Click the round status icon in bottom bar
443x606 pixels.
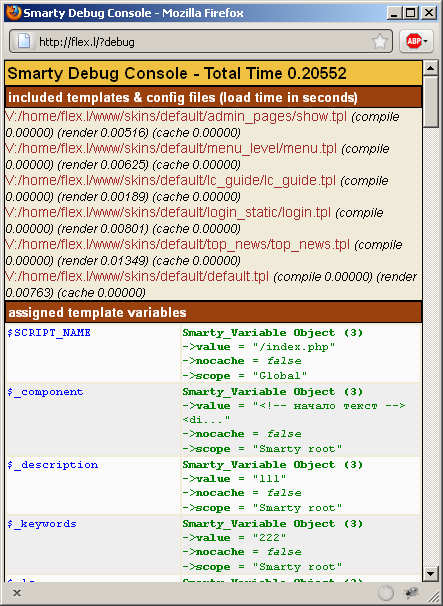(x=386, y=592)
